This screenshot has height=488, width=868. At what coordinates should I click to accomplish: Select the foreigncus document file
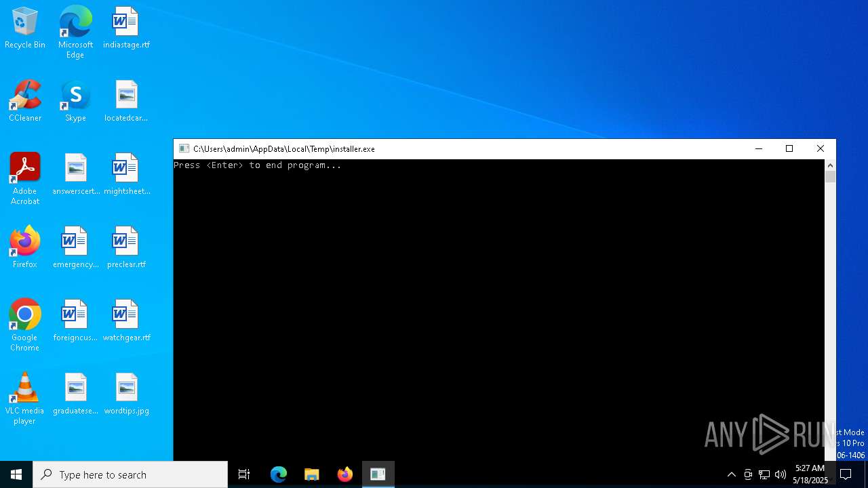(75, 321)
